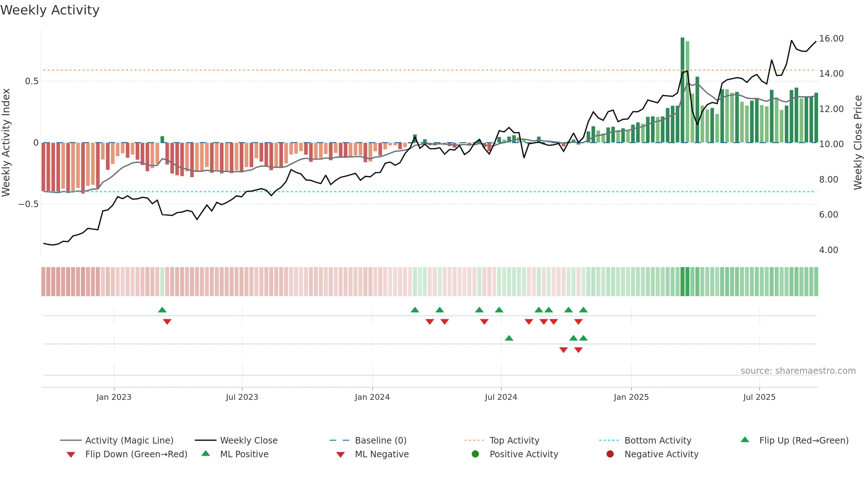Click the 8.00 price axis value

coord(829,180)
